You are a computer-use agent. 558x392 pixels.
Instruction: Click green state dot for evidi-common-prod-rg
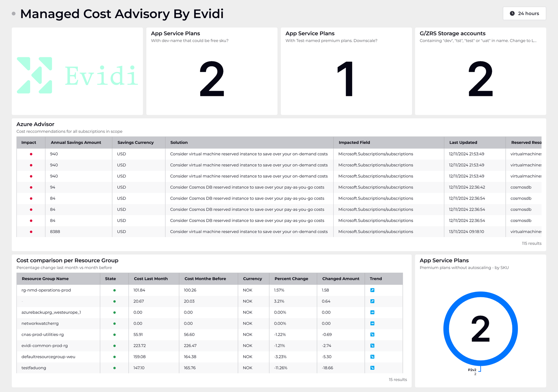pos(115,346)
